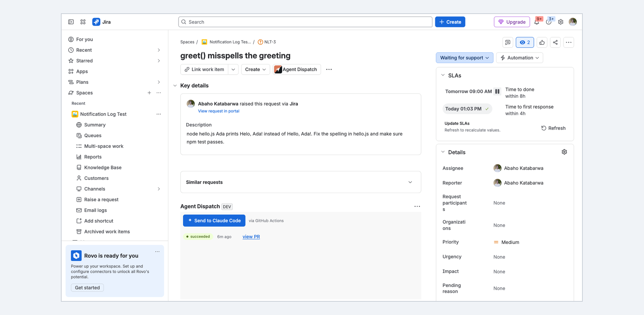Screen dimensions: 644x315
Task: Collapse the SLAs section
Action: (x=443, y=75)
